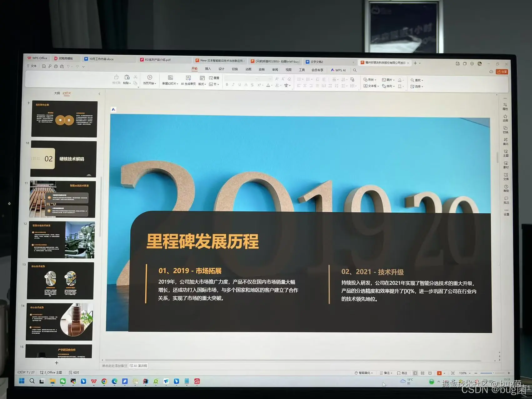Screen dimensions: 532x399
Task: Click the AI 生成单页 icon
Action: point(188,78)
